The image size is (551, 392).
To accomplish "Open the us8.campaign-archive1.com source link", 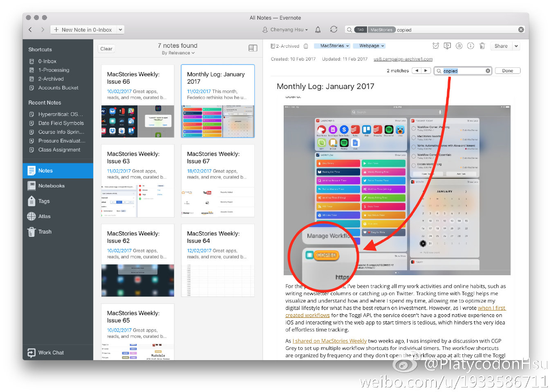I will tap(403, 59).
